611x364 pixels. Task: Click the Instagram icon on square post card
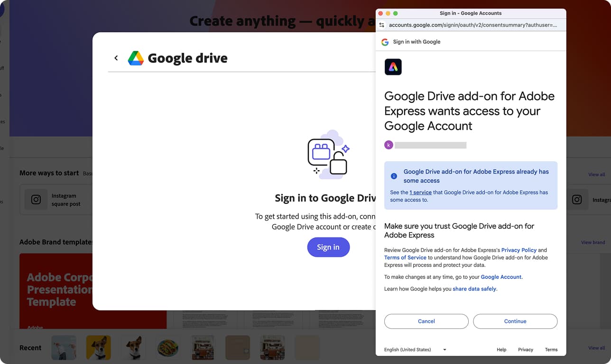point(36,200)
